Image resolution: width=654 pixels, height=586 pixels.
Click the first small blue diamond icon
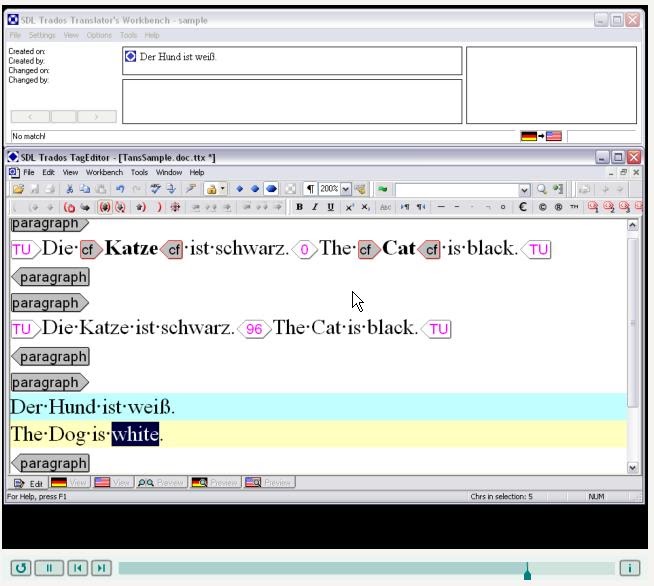pyautogui.click(x=239, y=189)
